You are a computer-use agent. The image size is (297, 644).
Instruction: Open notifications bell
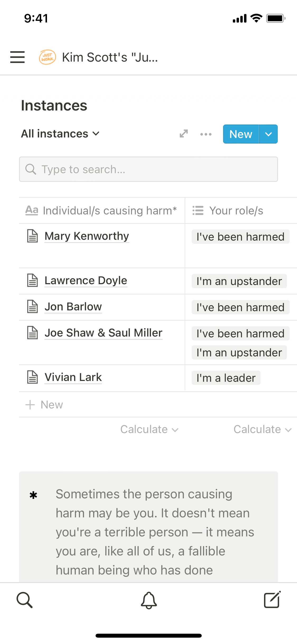click(x=149, y=600)
